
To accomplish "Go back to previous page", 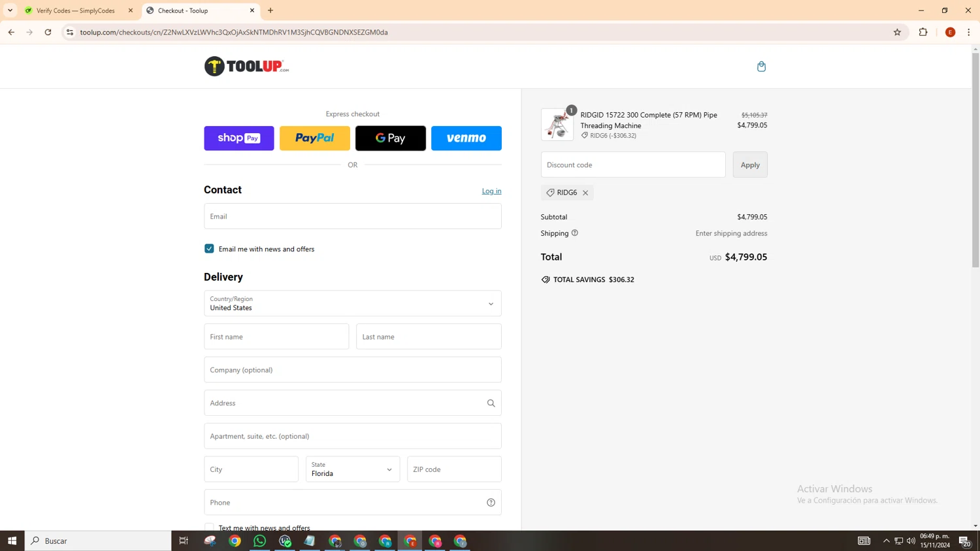I will (x=11, y=32).
